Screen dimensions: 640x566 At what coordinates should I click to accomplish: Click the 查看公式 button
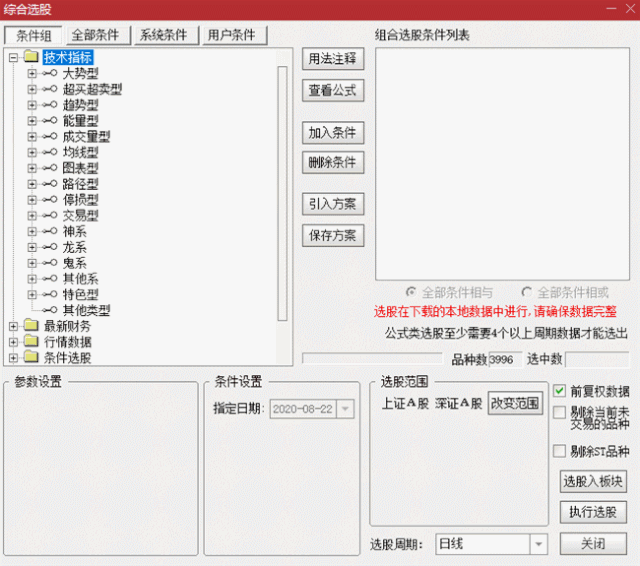pos(333,90)
